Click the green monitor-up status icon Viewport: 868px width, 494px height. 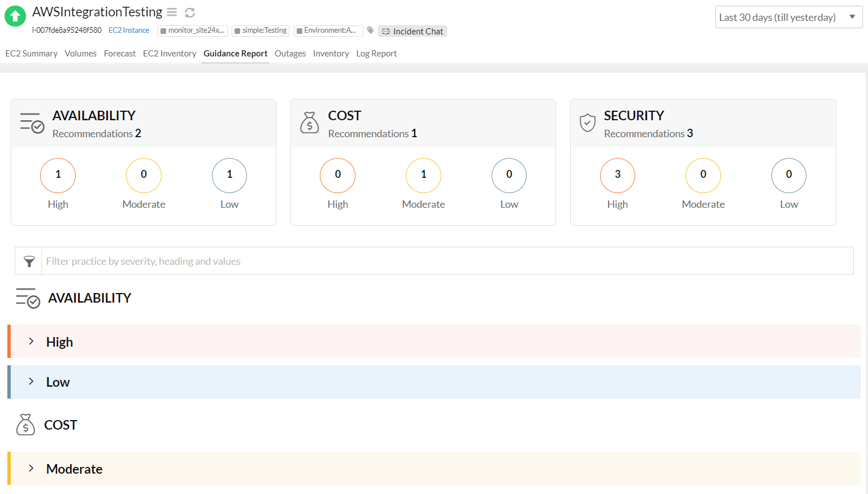(15, 16)
